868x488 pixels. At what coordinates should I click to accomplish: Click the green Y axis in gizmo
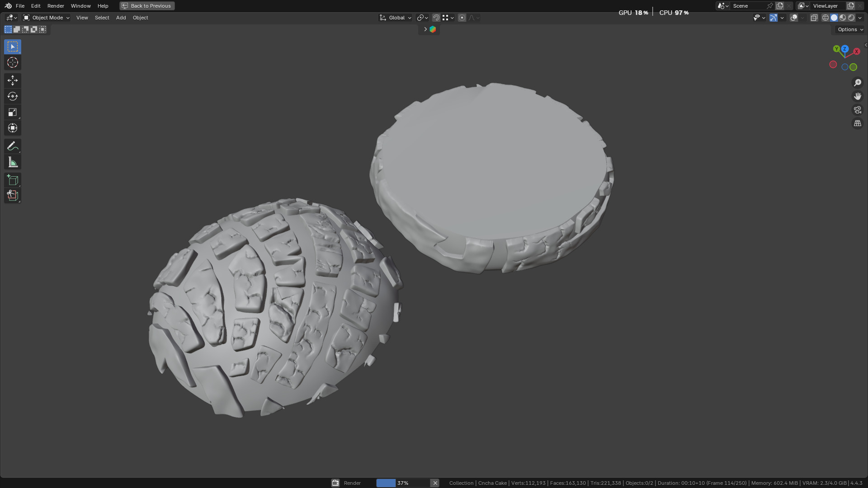(x=836, y=49)
